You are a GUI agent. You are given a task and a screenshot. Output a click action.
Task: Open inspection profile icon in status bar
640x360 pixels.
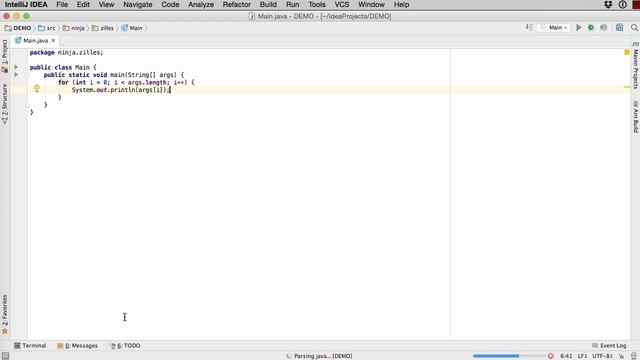[634, 356]
